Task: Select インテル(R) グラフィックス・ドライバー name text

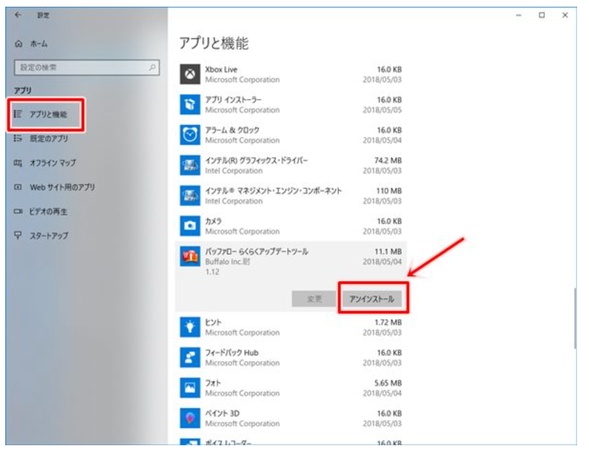Action: tap(256, 161)
